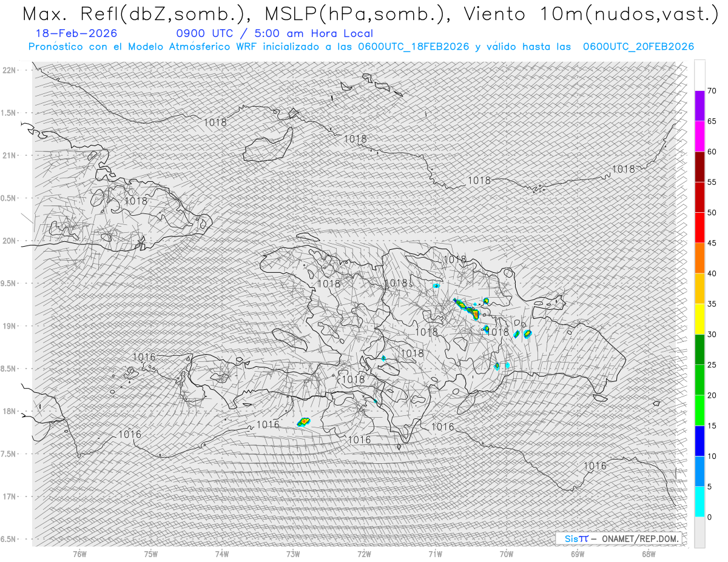728x562 pixels.
Task: Click the dark blue 10–15 dBZ colorbar segment
Action: tap(699, 441)
